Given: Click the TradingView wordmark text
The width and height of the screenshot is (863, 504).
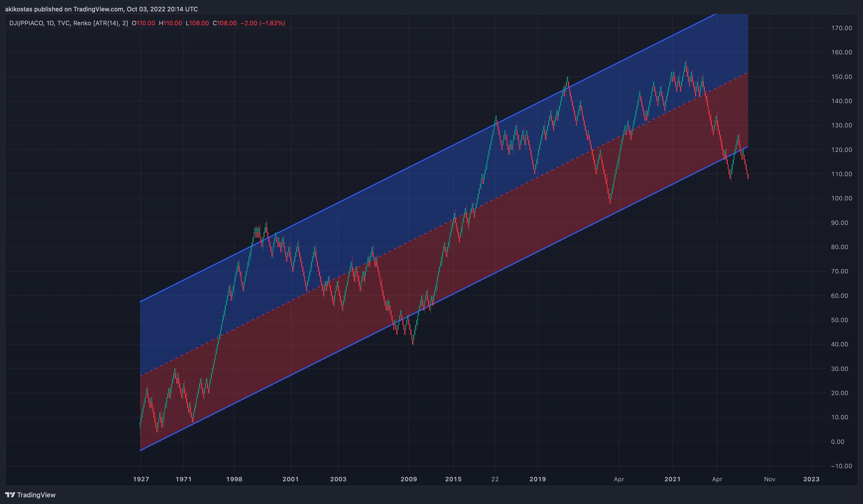Looking at the screenshot, I should (36, 495).
